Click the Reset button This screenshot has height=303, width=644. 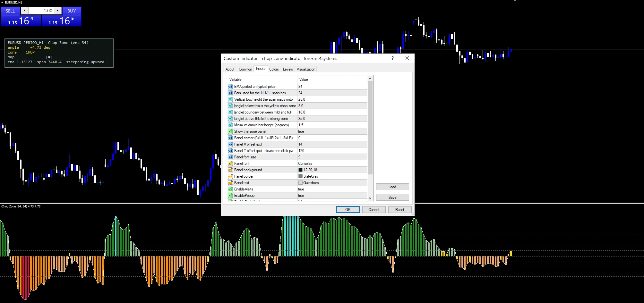tap(400, 209)
